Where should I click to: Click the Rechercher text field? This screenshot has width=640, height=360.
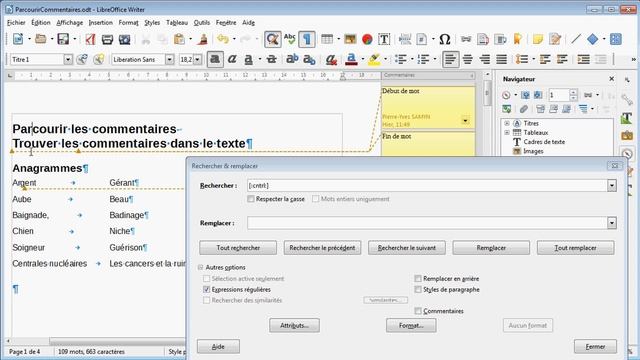(427, 185)
